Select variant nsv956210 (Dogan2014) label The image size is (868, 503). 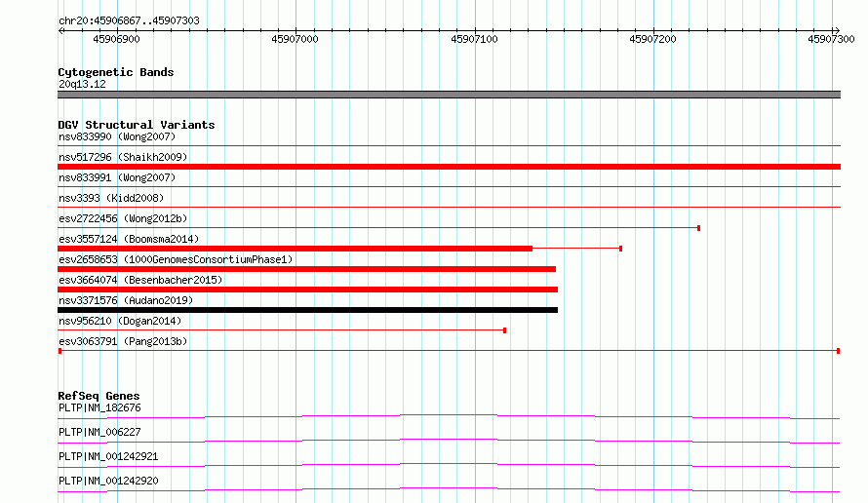pos(120,321)
